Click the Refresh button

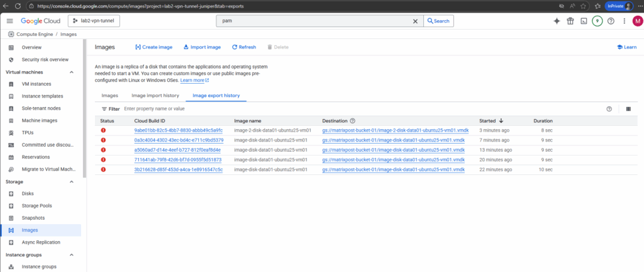point(244,47)
